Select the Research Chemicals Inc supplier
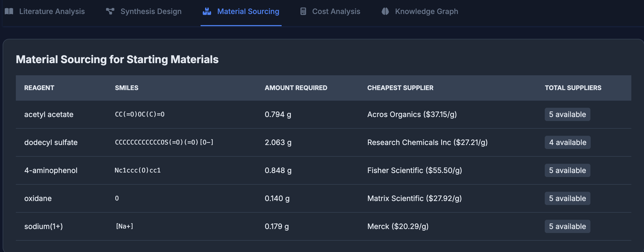The width and height of the screenshot is (644, 252). (427, 142)
